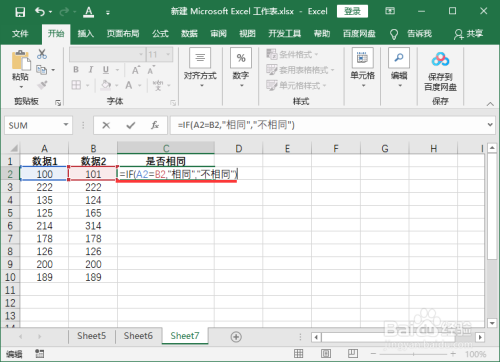Switch to the 数据 tab
The height and width of the screenshot is (362, 500).
(x=189, y=33)
